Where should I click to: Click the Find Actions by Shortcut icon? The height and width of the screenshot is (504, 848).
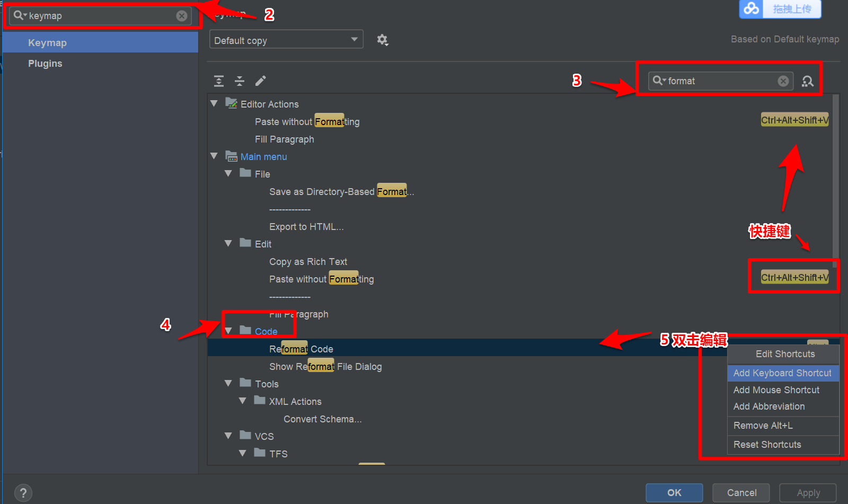point(808,81)
